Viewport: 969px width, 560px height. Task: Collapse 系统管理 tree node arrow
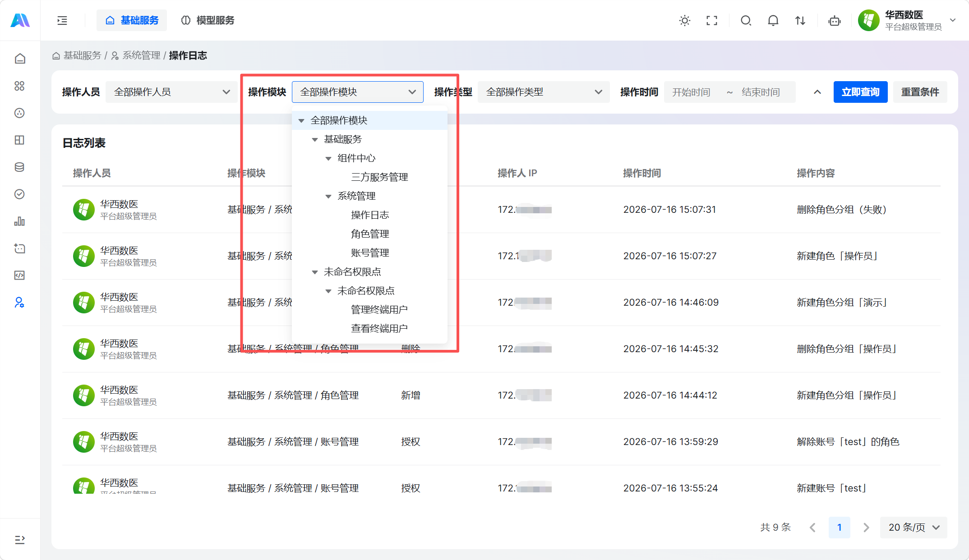328,196
